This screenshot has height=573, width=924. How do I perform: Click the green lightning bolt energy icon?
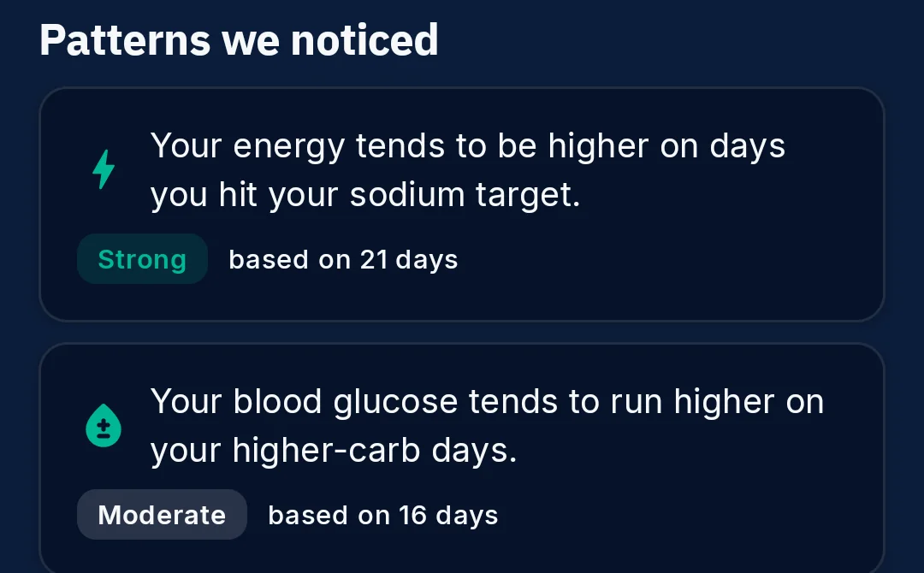pos(104,169)
